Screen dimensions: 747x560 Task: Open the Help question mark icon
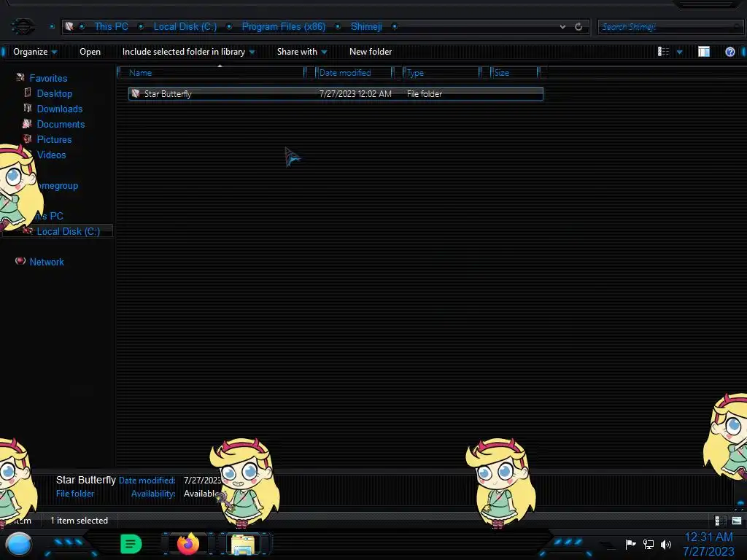(729, 52)
